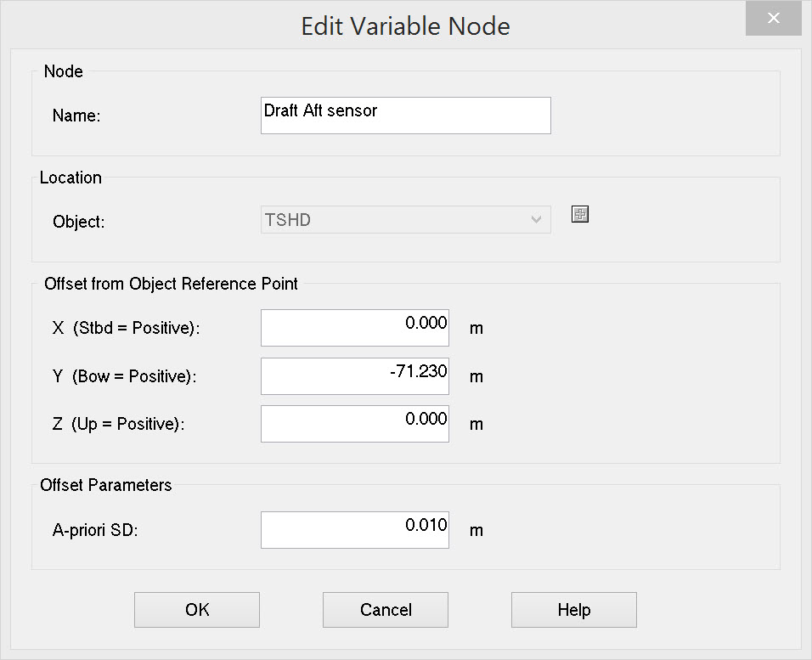Click the Edit Variable Node title bar
This screenshot has width=812, height=660.
click(405, 26)
